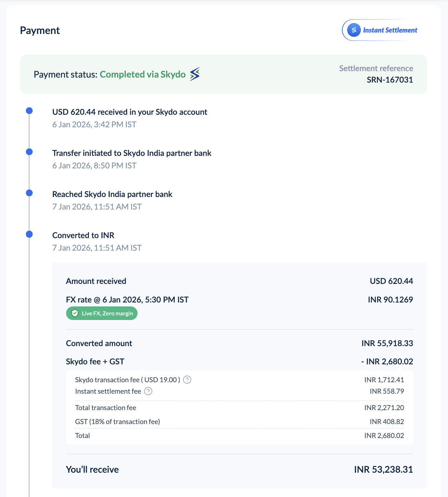Click Skydo transaction fee ( USD 19.00 ) label
The image size is (448, 497).
coord(128,380)
